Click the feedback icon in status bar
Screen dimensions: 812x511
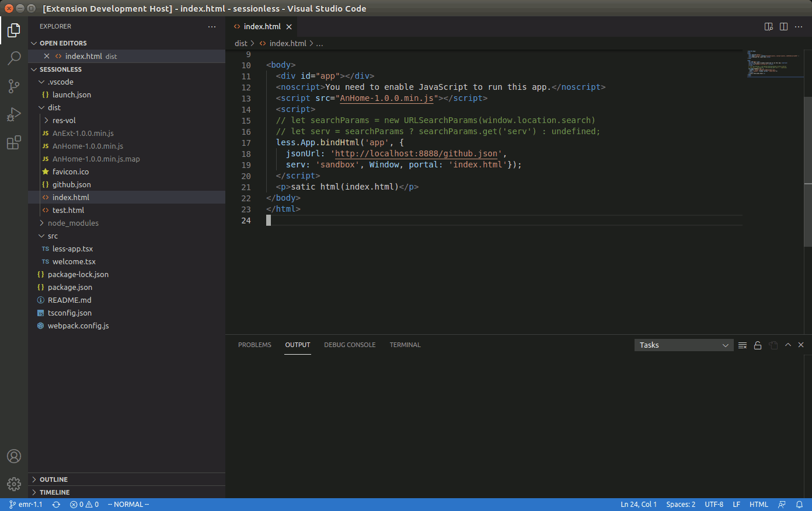782,505
